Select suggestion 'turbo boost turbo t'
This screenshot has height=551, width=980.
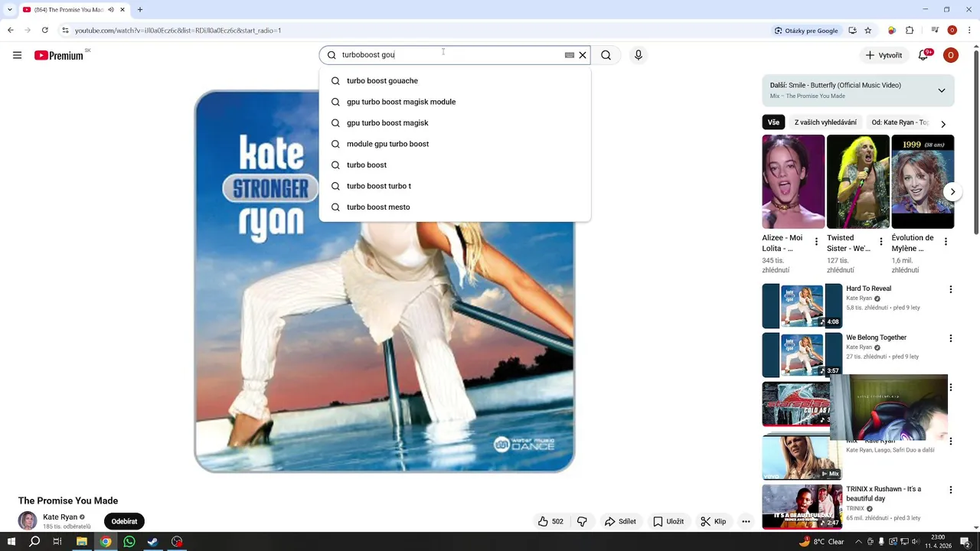[x=455, y=186]
